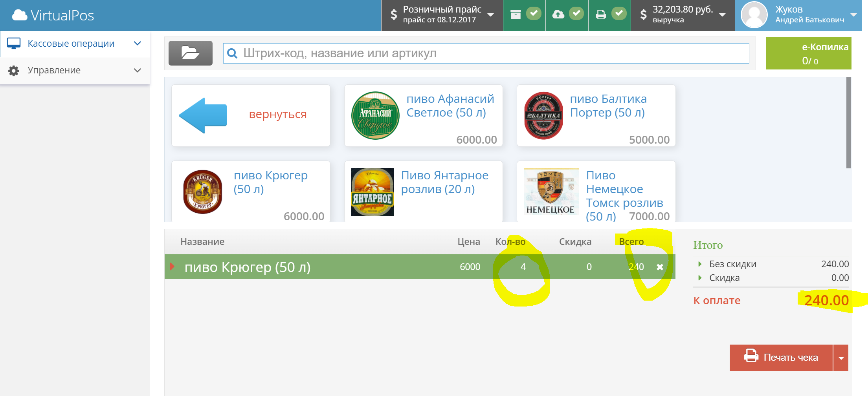Screen dimensions: 868x396
Task: Click the е-Копилка green button
Action: 809,53
